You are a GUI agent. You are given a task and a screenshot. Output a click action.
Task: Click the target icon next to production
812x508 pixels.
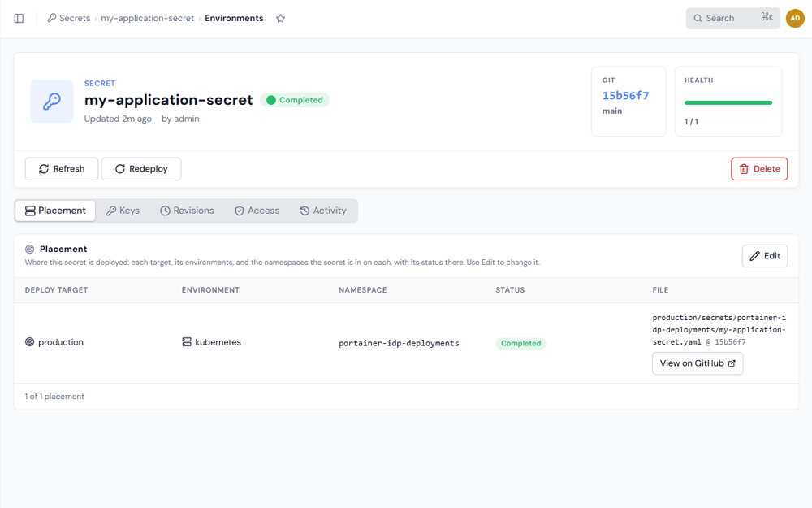[29, 342]
